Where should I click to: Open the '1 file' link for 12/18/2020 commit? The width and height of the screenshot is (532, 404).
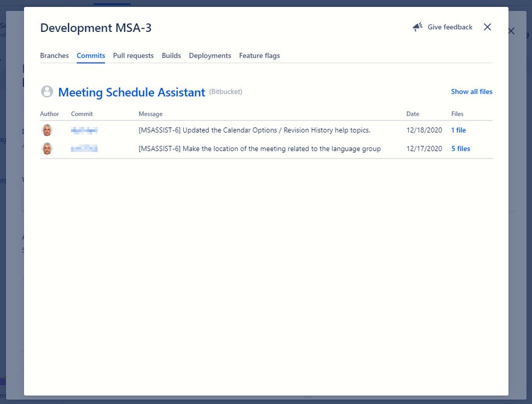(459, 130)
